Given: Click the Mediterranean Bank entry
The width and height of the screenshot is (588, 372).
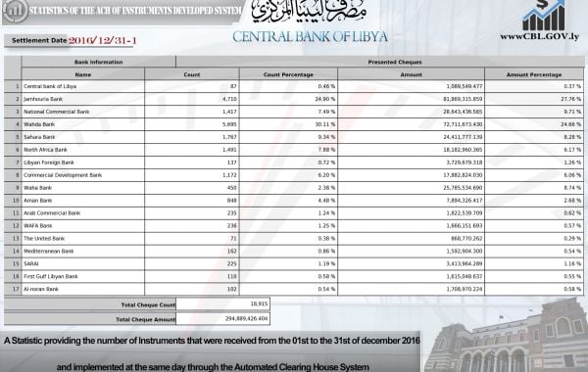Looking at the screenshot, I should coord(48,252).
